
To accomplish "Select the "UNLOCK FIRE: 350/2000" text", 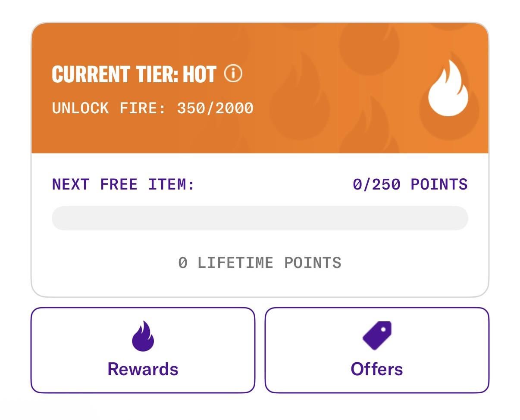I will pyautogui.click(x=152, y=108).
